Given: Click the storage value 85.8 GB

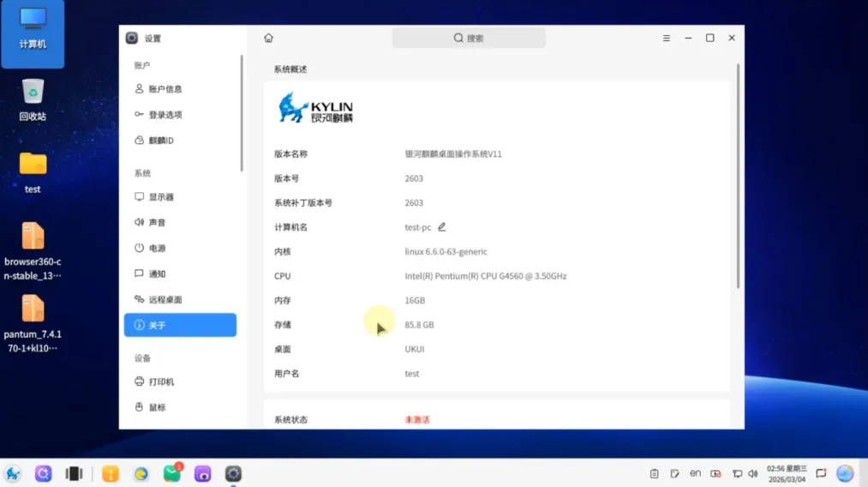Looking at the screenshot, I should coord(419,325).
